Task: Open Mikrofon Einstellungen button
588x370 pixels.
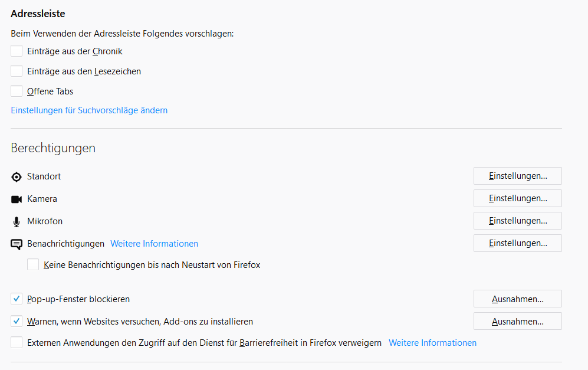Action: 517,221
